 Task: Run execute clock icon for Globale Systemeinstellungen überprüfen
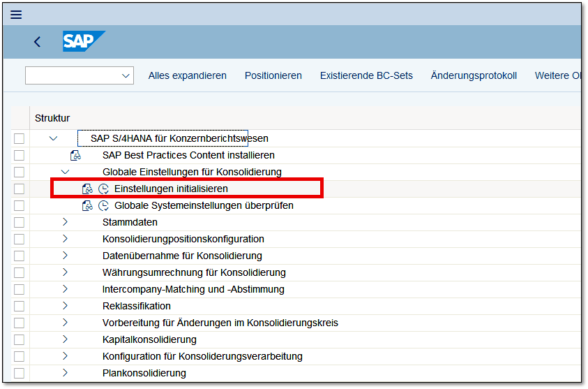[103, 205]
